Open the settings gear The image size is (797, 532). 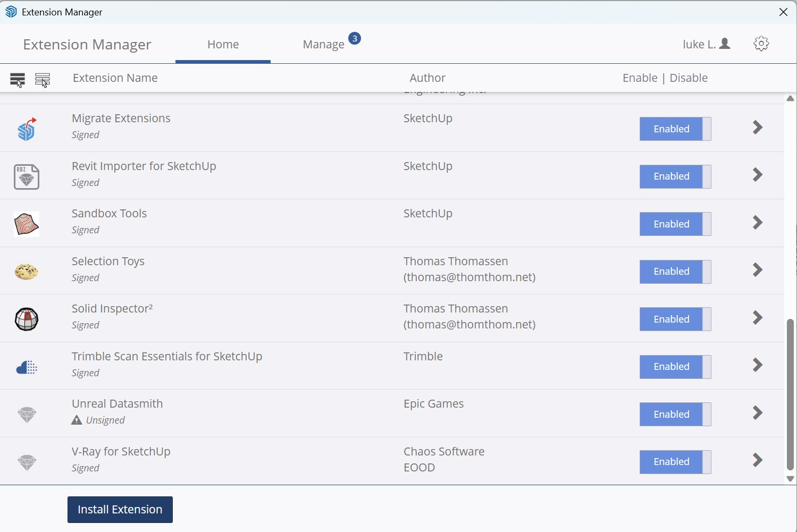(x=761, y=44)
